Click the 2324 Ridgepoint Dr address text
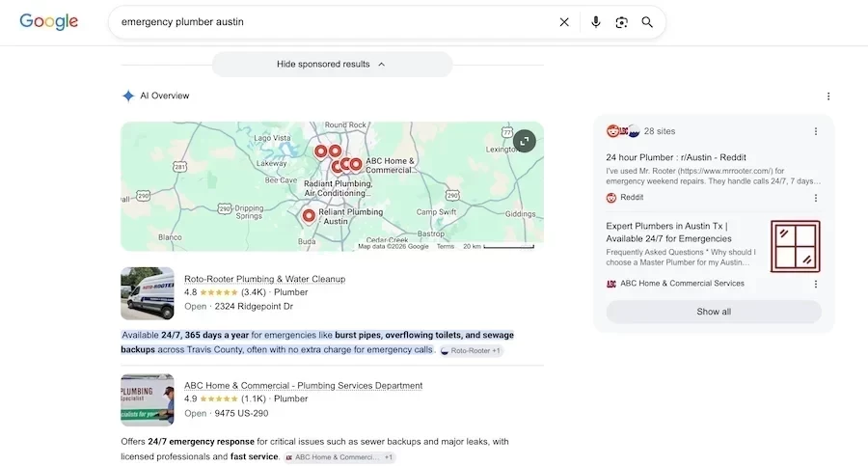This screenshot has height=466, width=868. 254,307
